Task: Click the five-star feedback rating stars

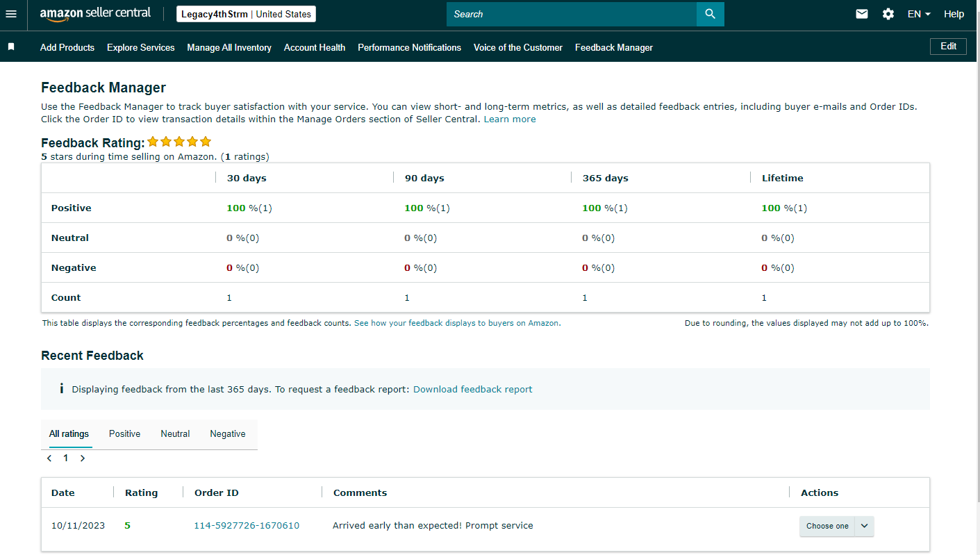Action: point(179,142)
